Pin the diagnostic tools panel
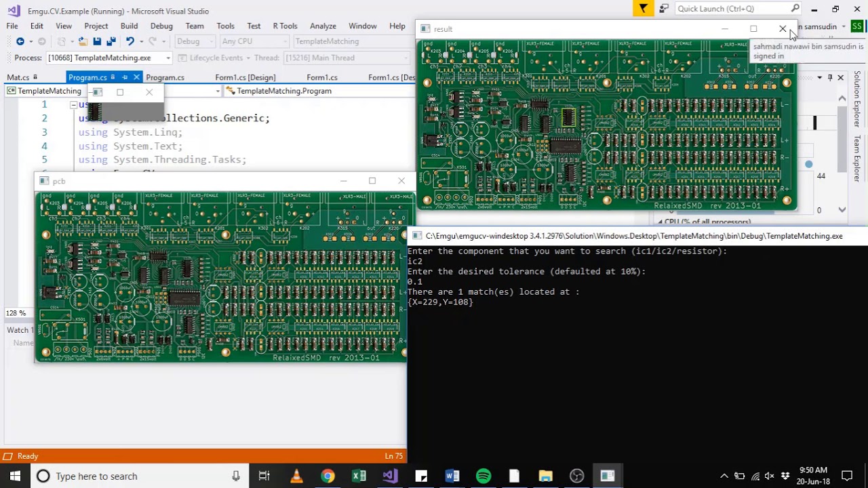Screen dimensions: 868x488 pyautogui.click(x=830, y=78)
